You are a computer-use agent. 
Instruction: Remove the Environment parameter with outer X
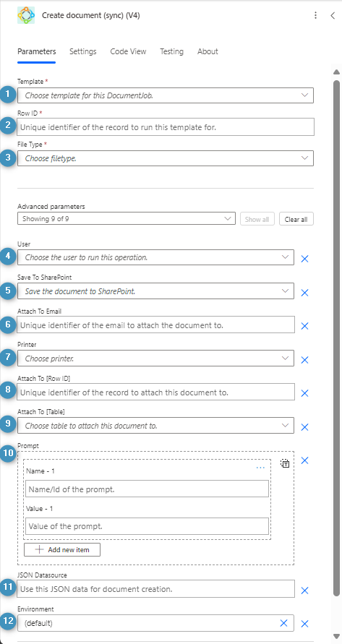pyautogui.click(x=304, y=624)
